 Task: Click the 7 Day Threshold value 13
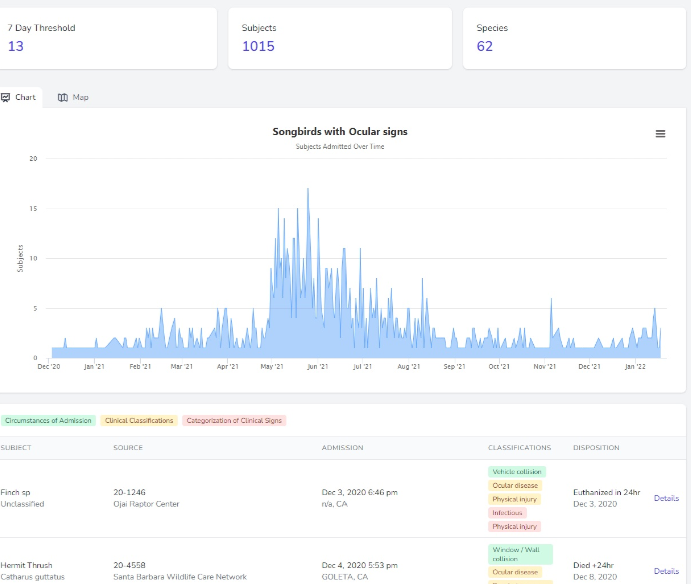coord(16,46)
